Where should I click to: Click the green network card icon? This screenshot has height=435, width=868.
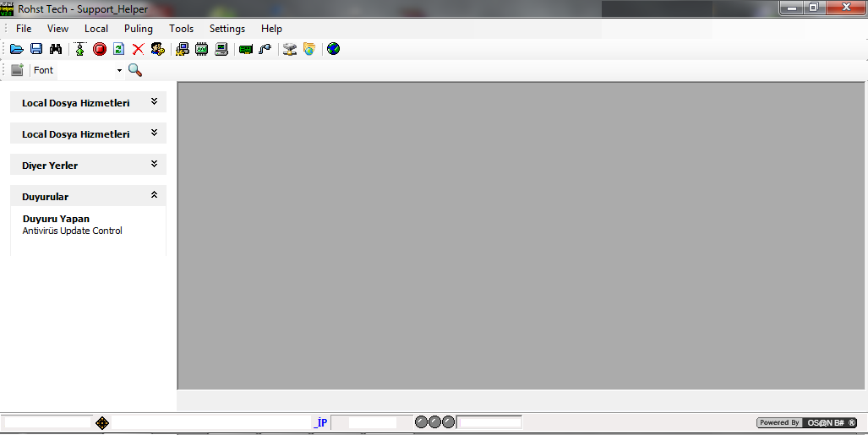246,49
